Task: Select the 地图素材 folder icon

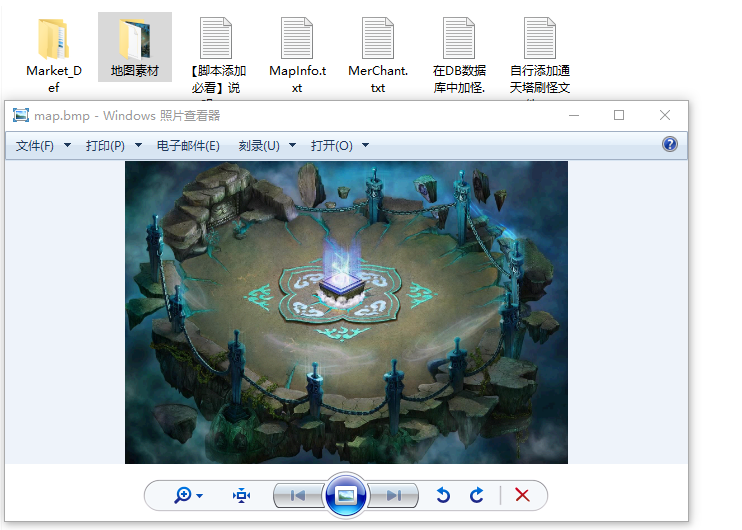Action: pos(135,39)
